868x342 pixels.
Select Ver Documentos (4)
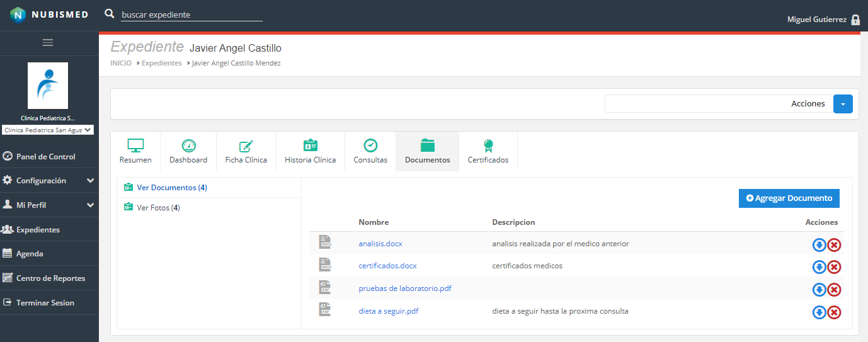[x=172, y=188]
